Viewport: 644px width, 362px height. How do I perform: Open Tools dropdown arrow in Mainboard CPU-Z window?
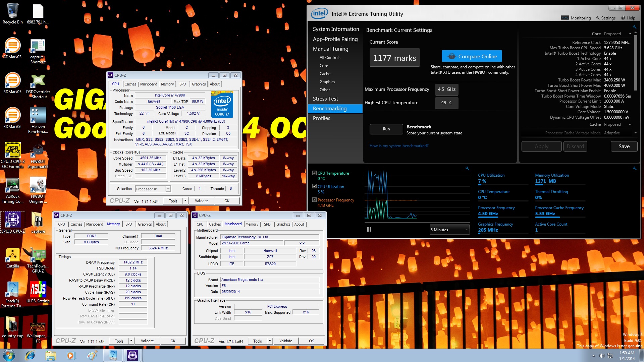click(270, 341)
